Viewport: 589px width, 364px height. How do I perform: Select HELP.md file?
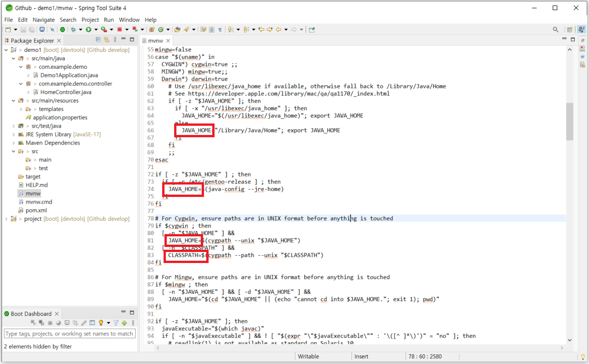pos(33,185)
